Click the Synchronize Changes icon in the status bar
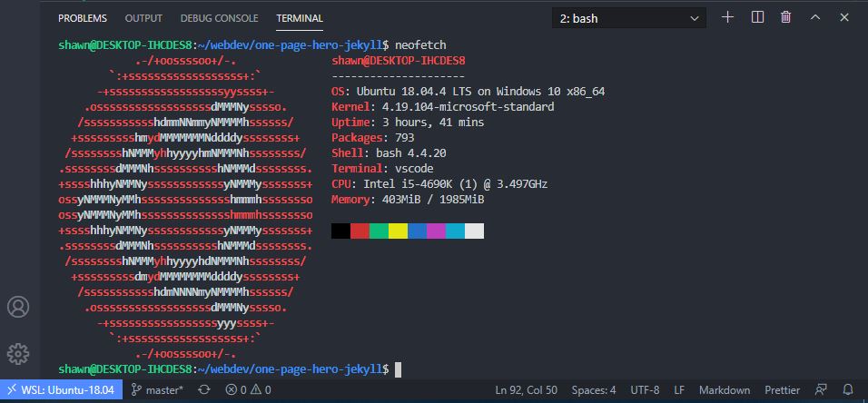This screenshot has height=403, width=868. tap(204, 390)
